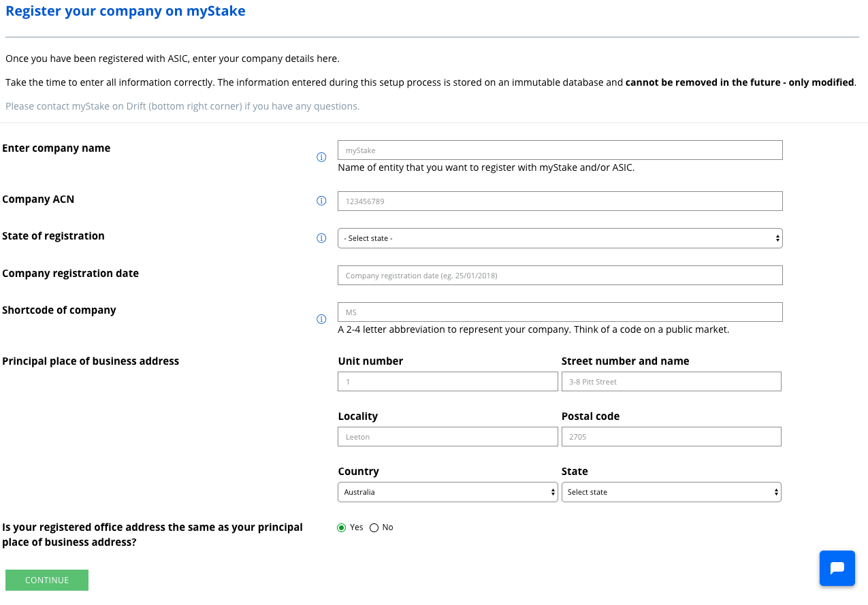This screenshot has height=605, width=868.
Task: Click info icon for State of registration
Action: (x=321, y=238)
